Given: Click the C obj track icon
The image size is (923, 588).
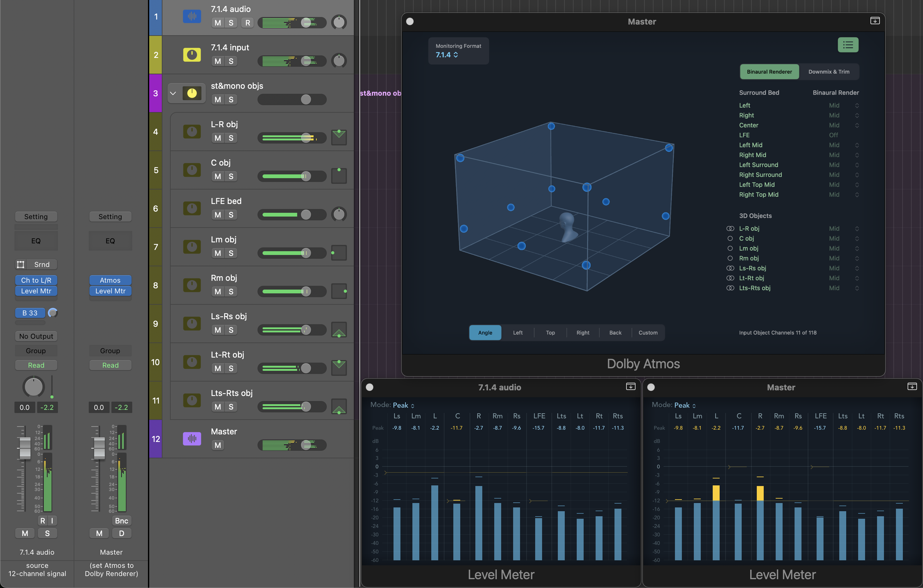Looking at the screenshot, I should (x=192, y=170).
